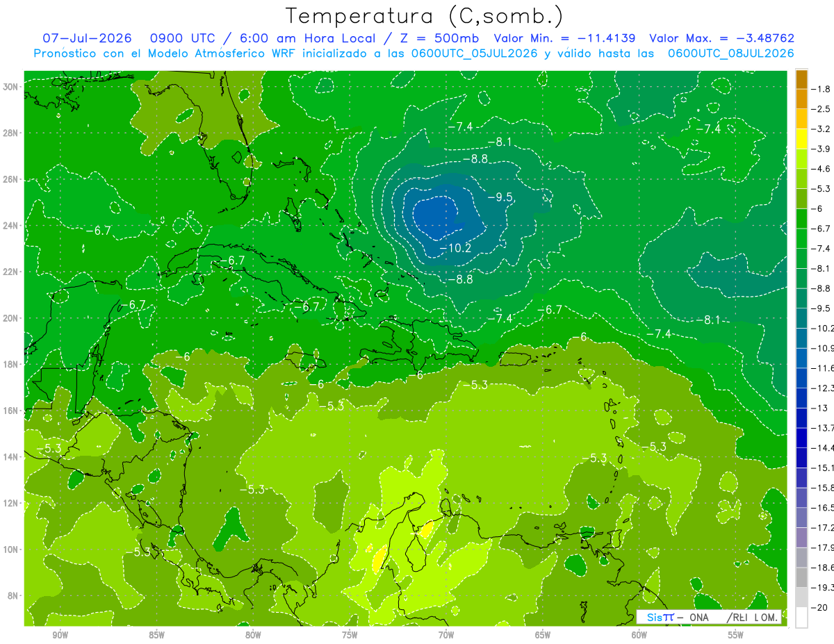Click the colorbar label "-17.2"

823,527
